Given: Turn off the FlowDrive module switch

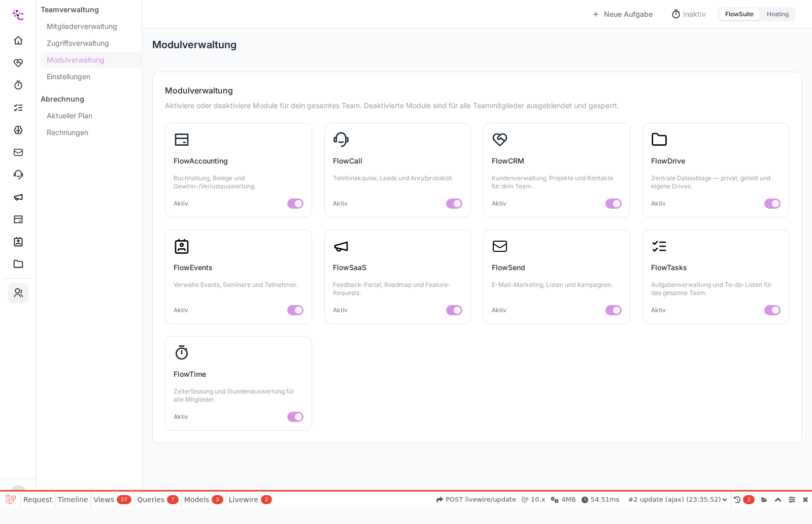Looking at the screenshot, I should coord(772,204).
